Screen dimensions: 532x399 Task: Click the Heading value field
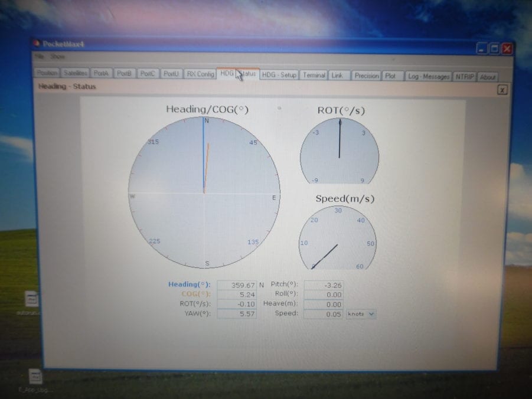tap(237, 284)
